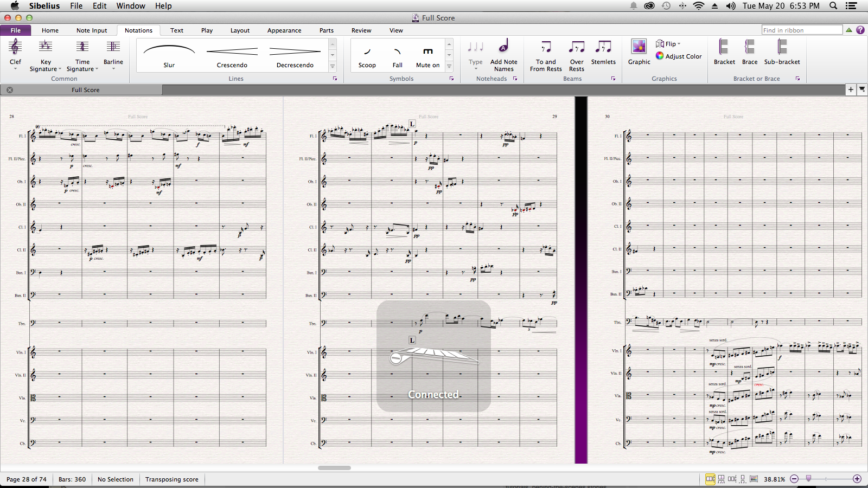The height and width of the screenshot is (488, 868).
Task: Click Adjust Color
Action: 679,56
